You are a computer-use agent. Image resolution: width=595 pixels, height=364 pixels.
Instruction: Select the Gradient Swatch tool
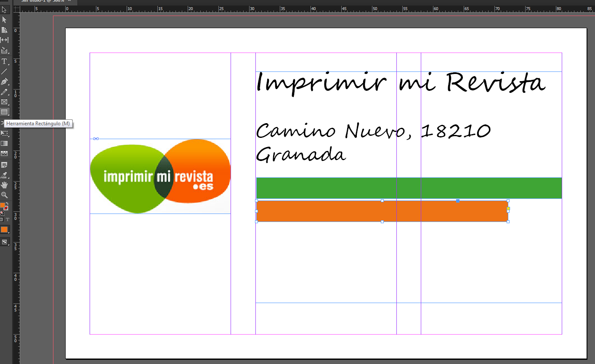(4, 143)
